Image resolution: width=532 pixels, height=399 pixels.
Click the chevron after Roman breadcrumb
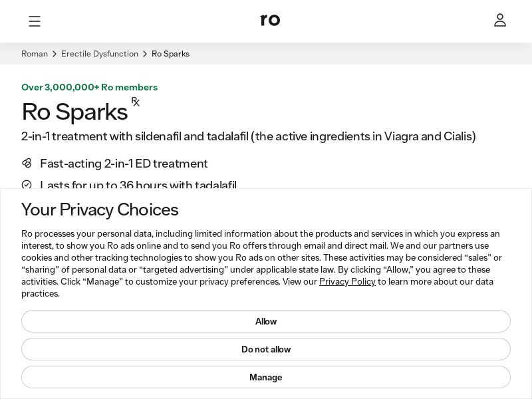(55, 54)
